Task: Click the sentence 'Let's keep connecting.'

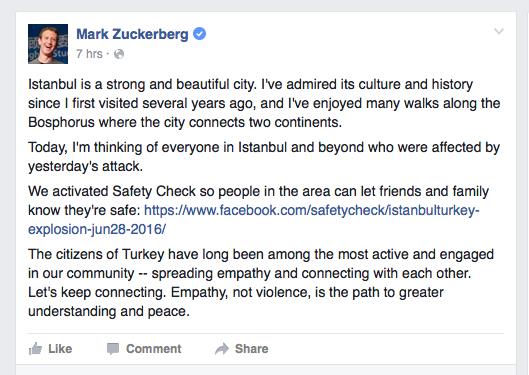Action: 97,292
